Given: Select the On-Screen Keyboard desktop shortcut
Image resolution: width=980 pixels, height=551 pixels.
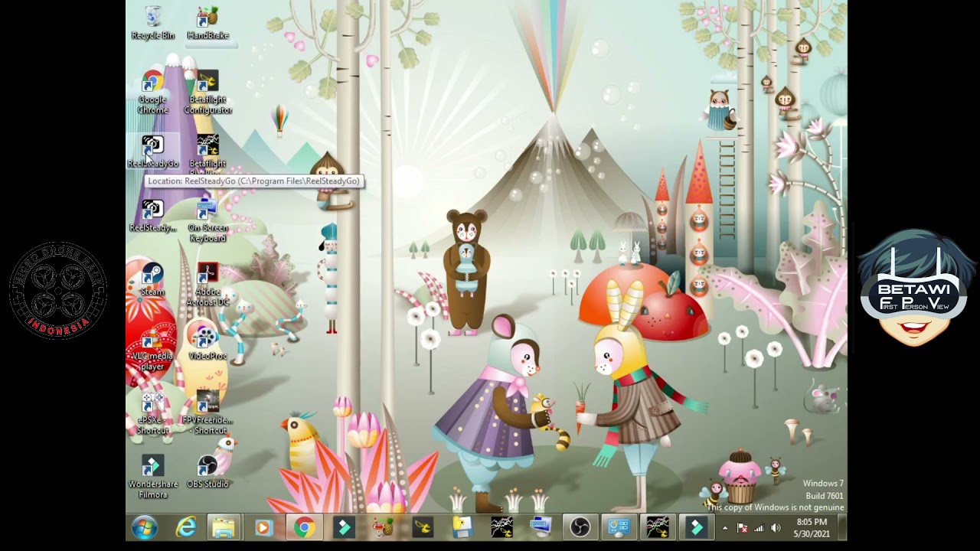Looking at the screenshot, I should click(207, 221).
